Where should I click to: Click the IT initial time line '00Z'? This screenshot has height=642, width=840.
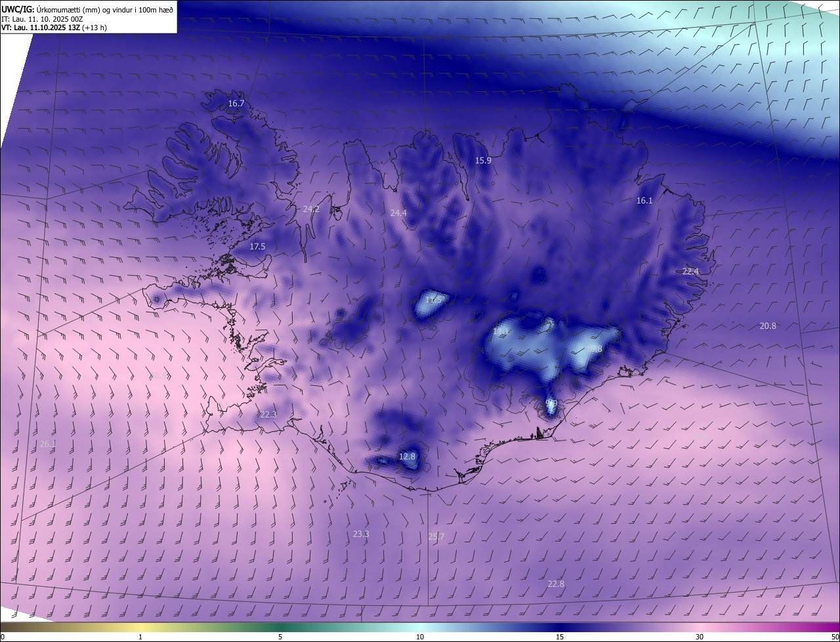pyautogui.click(x=75, y=18)
